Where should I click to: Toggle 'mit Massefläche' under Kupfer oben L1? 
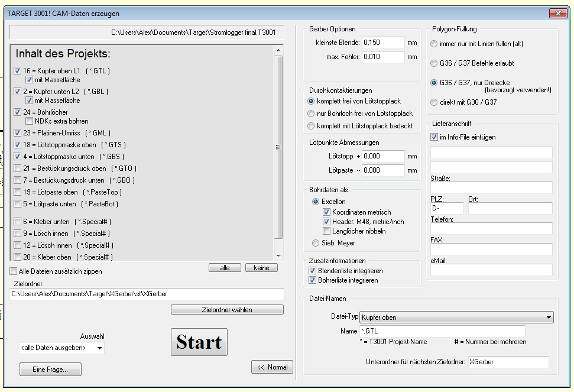(x=30, y=79)
